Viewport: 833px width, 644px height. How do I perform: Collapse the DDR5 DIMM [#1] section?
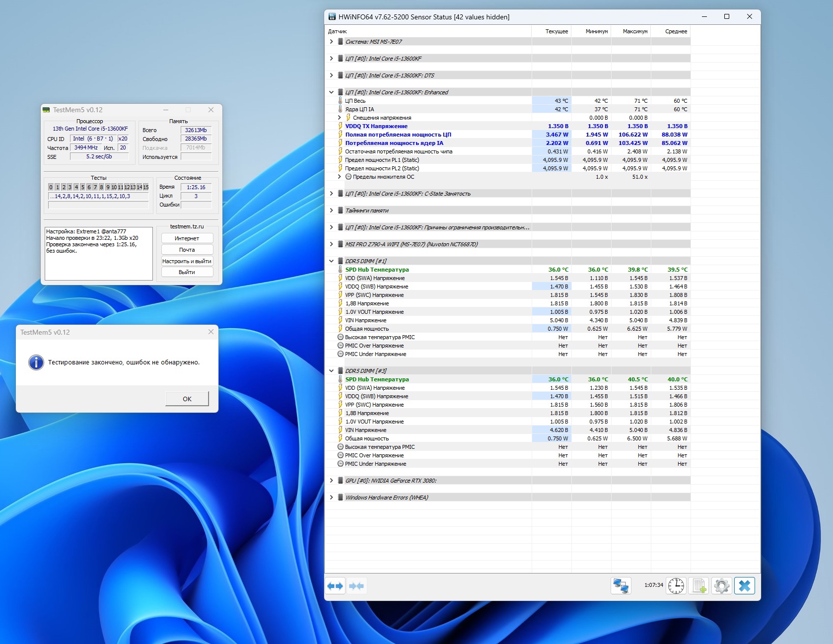point(331,261)
